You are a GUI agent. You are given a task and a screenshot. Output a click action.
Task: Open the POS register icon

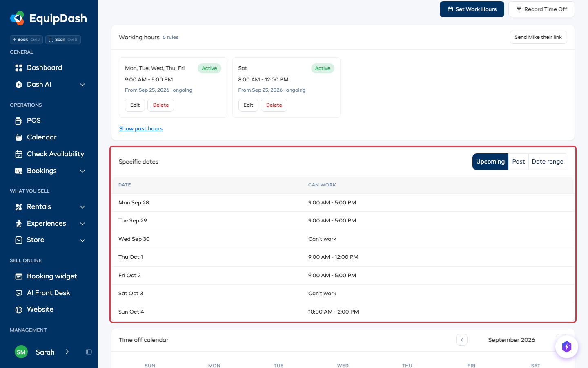(x=19, y=121)
